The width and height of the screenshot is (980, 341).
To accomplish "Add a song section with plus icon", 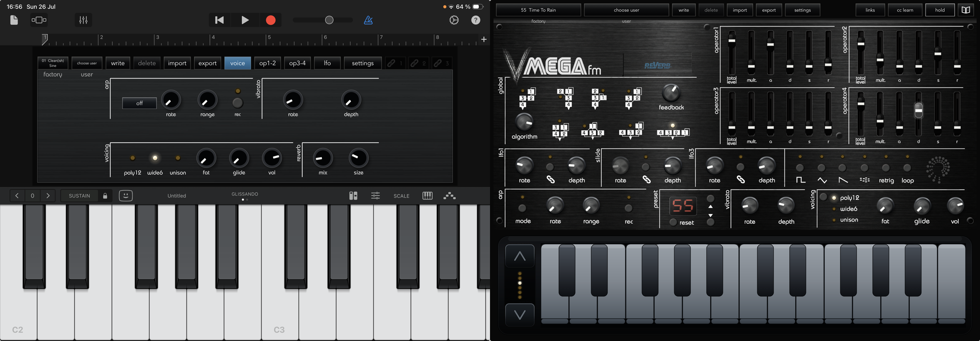I will coord(484,39).
